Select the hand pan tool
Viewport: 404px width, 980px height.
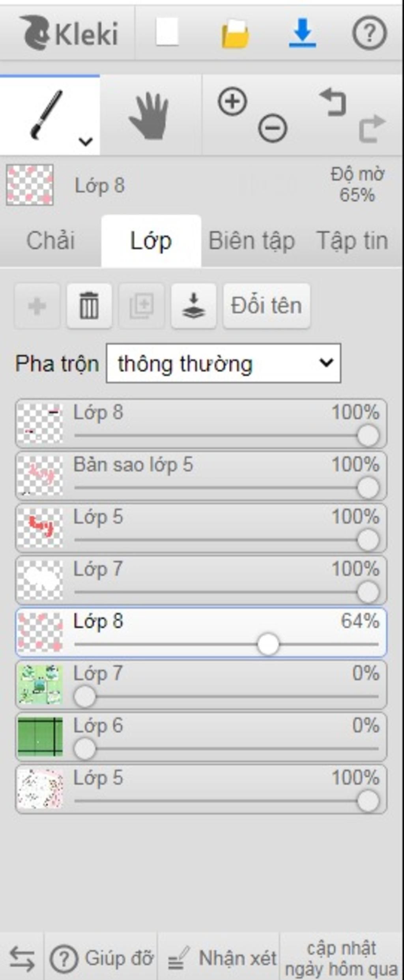coord(150,115)
